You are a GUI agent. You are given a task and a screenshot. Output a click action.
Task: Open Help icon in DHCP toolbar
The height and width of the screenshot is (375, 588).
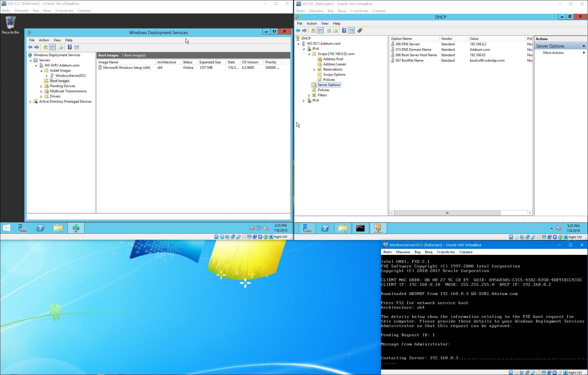click(344, 31)
